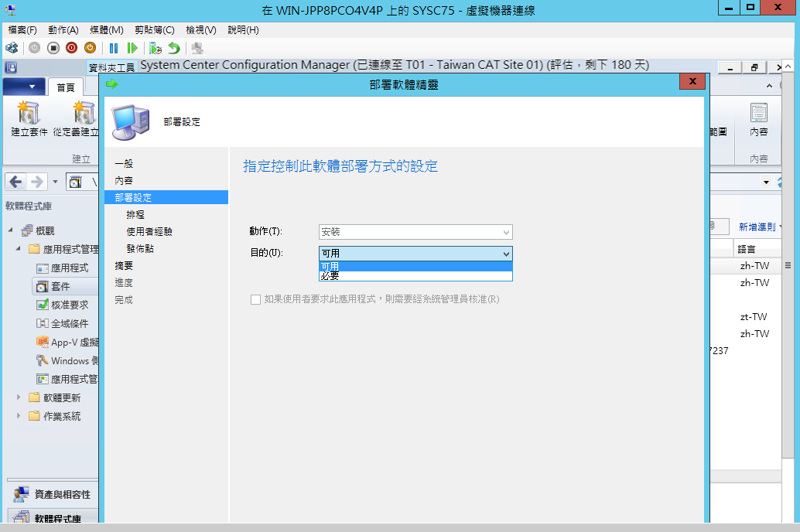Go to the 使用者經驗 wizard step
The height and width of the screenshot is (532, 800).
coord(149,231)
